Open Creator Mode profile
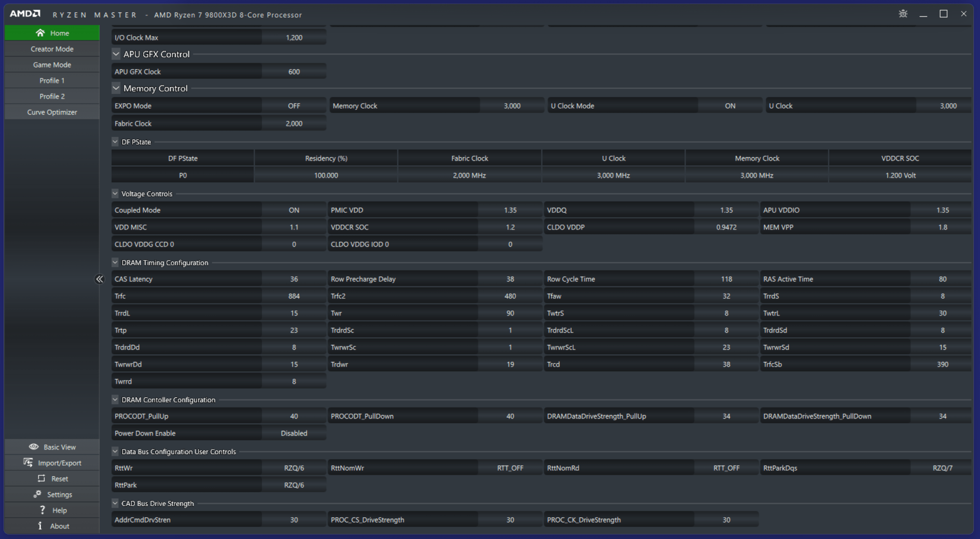 click(52, 49)
